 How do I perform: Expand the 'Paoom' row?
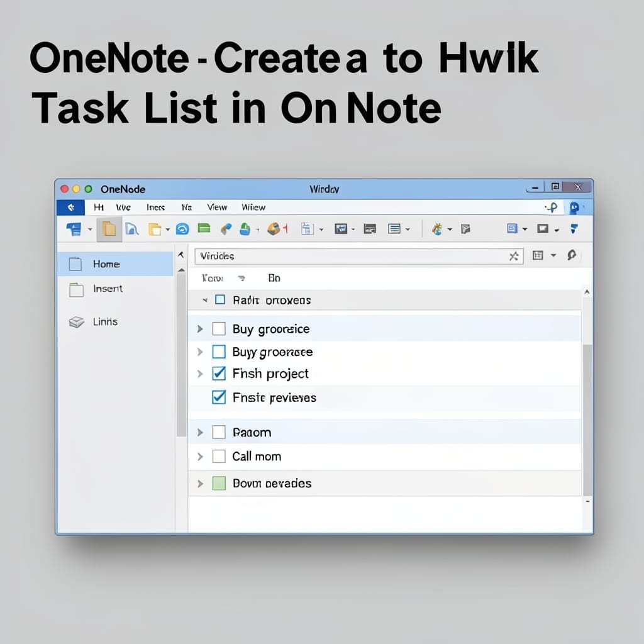(x=200, y=433)
